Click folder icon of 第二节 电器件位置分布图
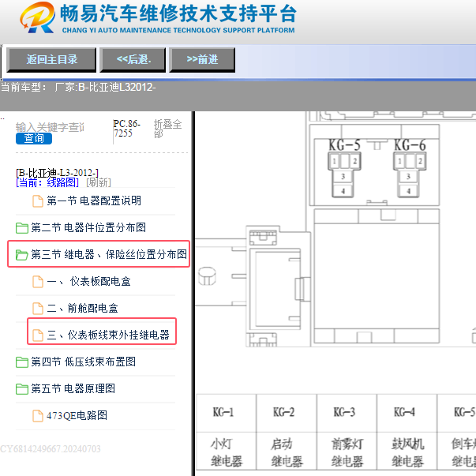 [22, 228]
